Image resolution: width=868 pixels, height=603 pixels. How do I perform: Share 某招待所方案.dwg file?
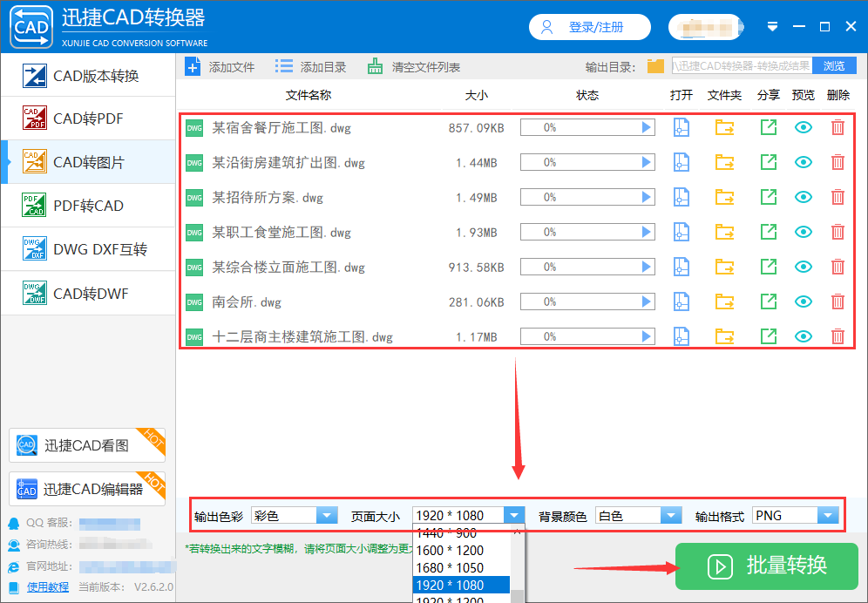[769, 197]
